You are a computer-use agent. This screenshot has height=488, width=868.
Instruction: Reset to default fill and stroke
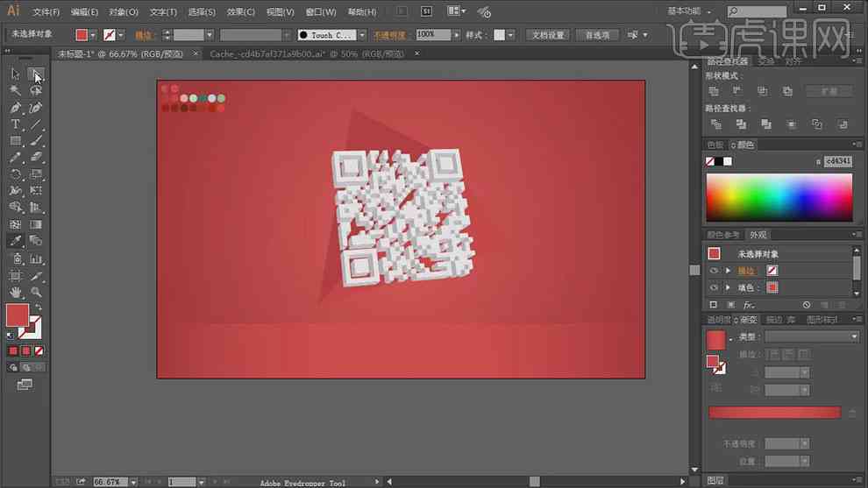(10, 336)
